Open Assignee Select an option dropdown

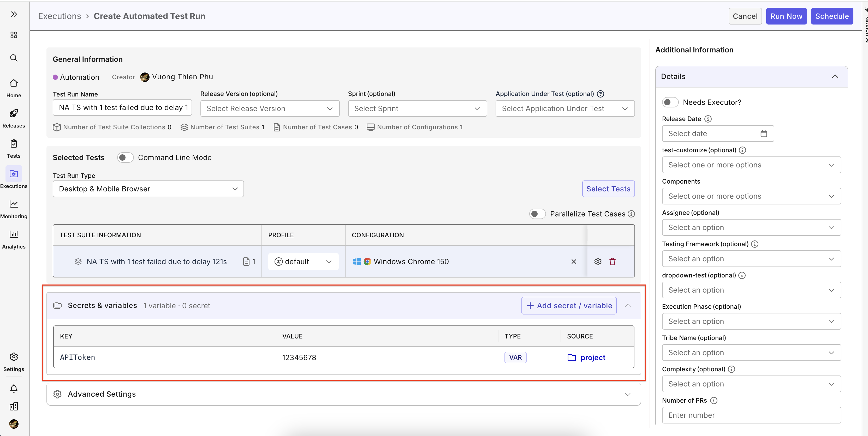[x=751, y=228]
